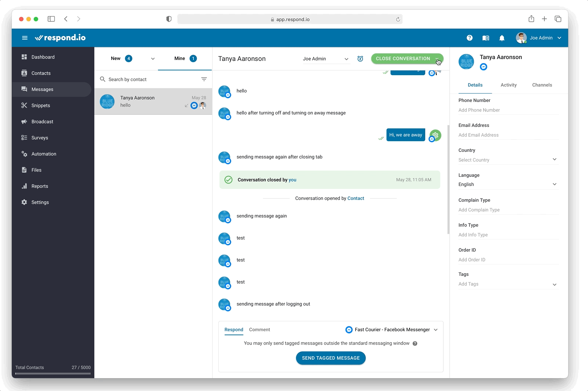Click the Reports bar chart icon
588x391 pixels.
tap(24, 186)
